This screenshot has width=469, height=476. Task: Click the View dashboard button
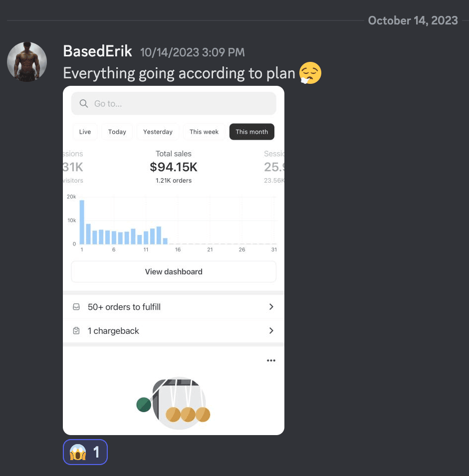(174, 272)
